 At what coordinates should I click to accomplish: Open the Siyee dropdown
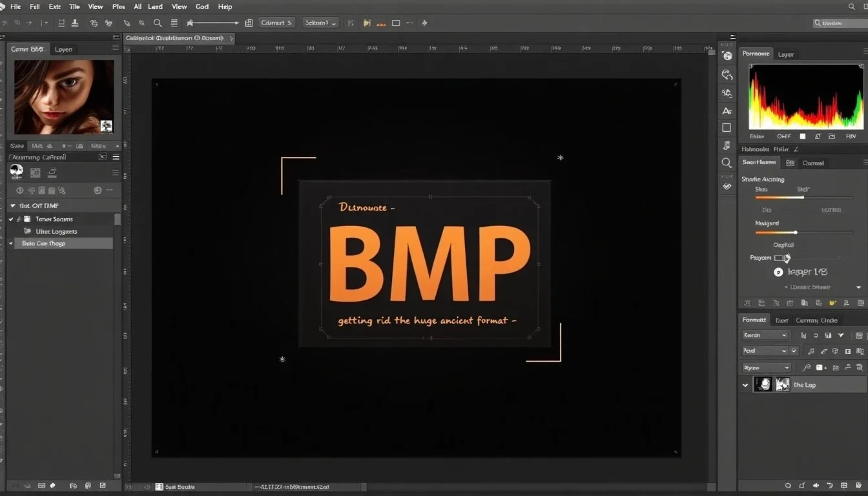[766, 367]
